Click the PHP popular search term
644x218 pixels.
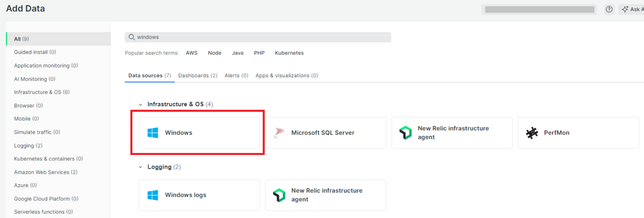pyautogui.click(x=259, y=53)
